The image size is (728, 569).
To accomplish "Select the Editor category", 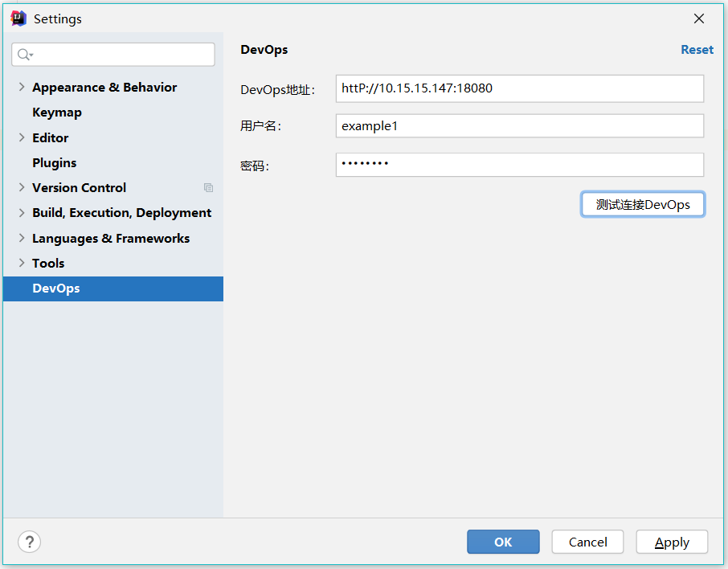I will tap(50, 138).
